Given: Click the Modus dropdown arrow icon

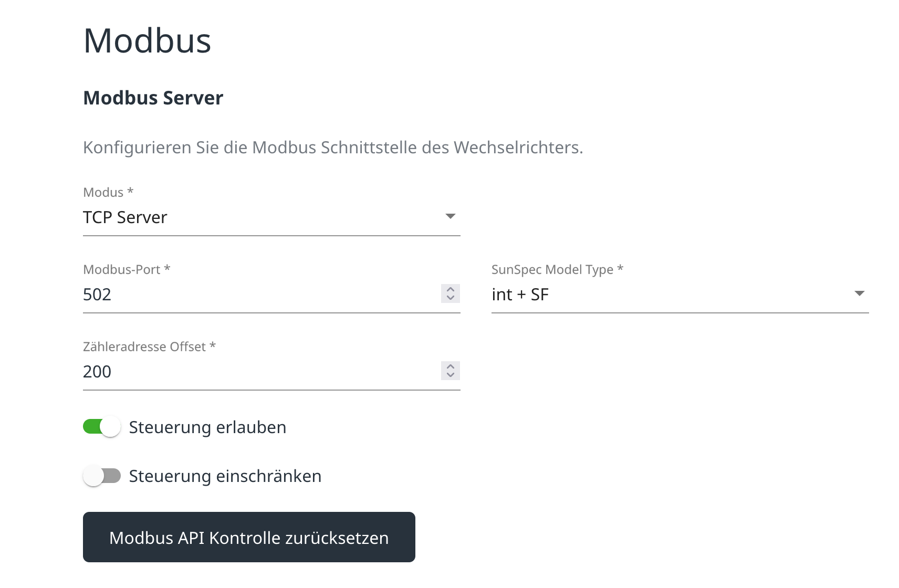Looking at the screenshot, I should 450,216.
